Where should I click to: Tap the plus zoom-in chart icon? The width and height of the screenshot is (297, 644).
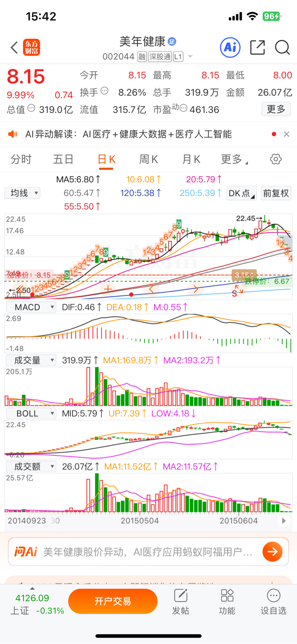(108, 289)
